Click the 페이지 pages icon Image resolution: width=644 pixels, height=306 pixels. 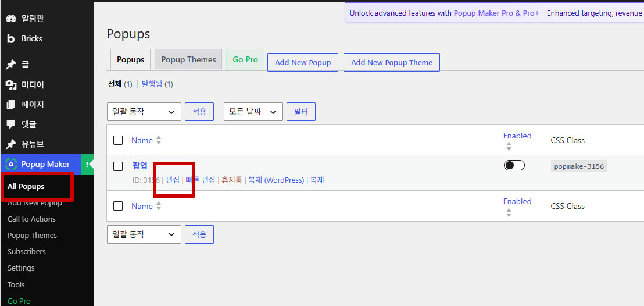pos(11,105)
